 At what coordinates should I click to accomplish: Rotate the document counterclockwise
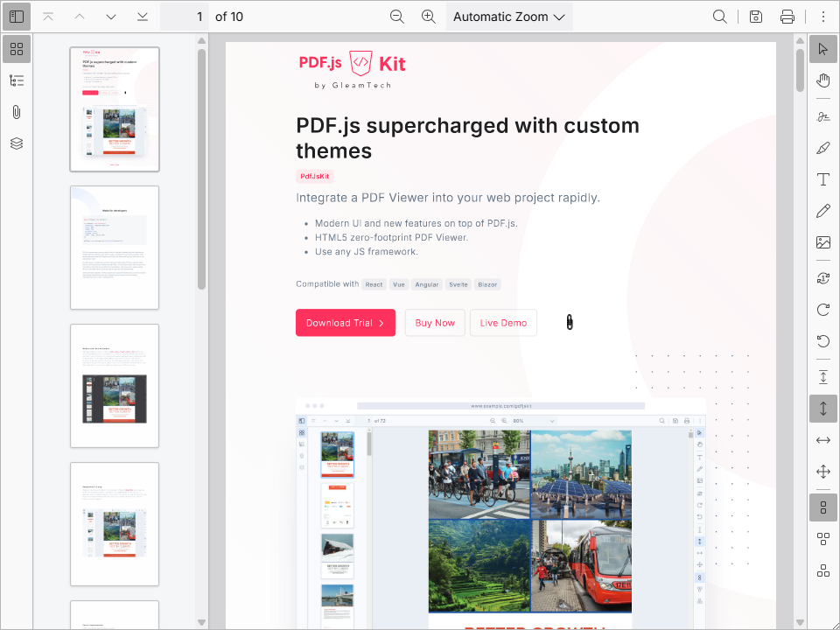pos(823,341)
